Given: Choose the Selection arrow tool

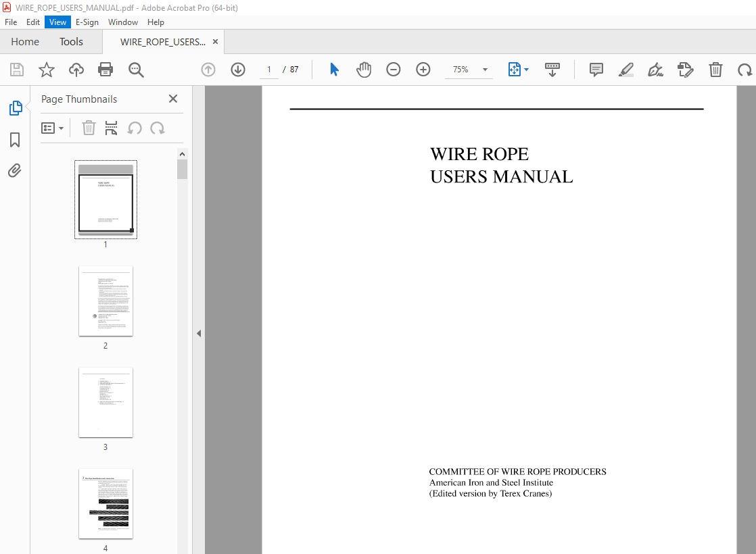Looking at the screenshot, I should tap(334, 70).
